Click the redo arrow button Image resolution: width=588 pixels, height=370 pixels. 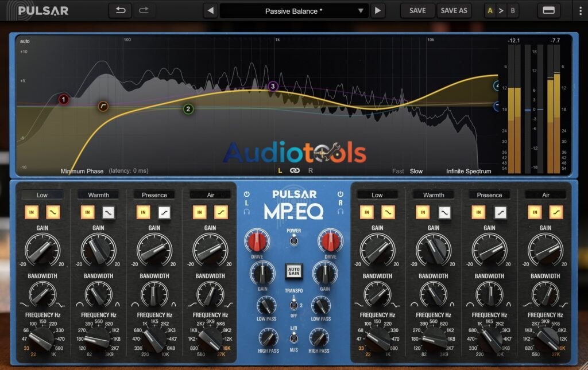(144, 10)
